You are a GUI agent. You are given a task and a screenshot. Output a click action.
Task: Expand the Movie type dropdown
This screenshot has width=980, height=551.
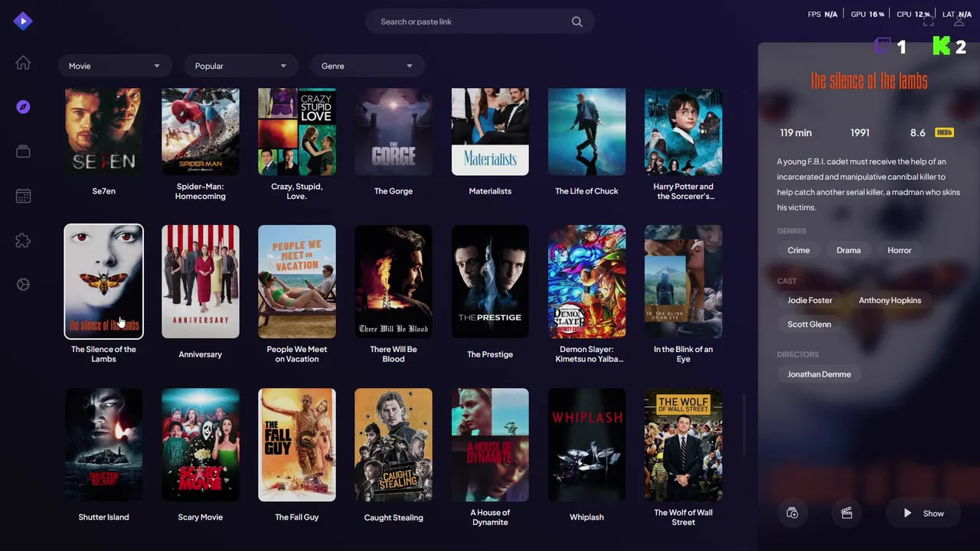point(113,66)
